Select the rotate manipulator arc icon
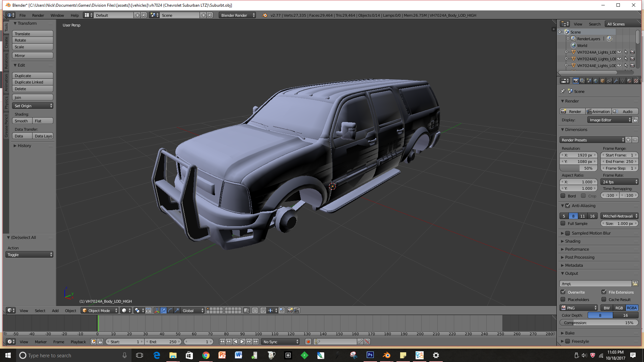The width and height of the screenshot is (644, 362). point(170,310)
